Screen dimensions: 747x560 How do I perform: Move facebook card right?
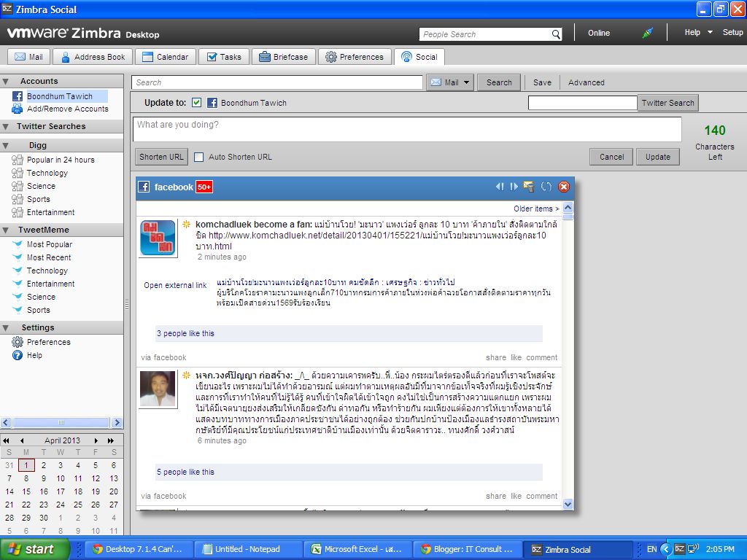514,187
